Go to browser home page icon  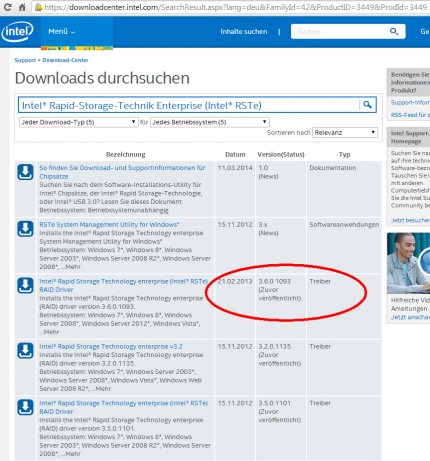tap(22, 7)
